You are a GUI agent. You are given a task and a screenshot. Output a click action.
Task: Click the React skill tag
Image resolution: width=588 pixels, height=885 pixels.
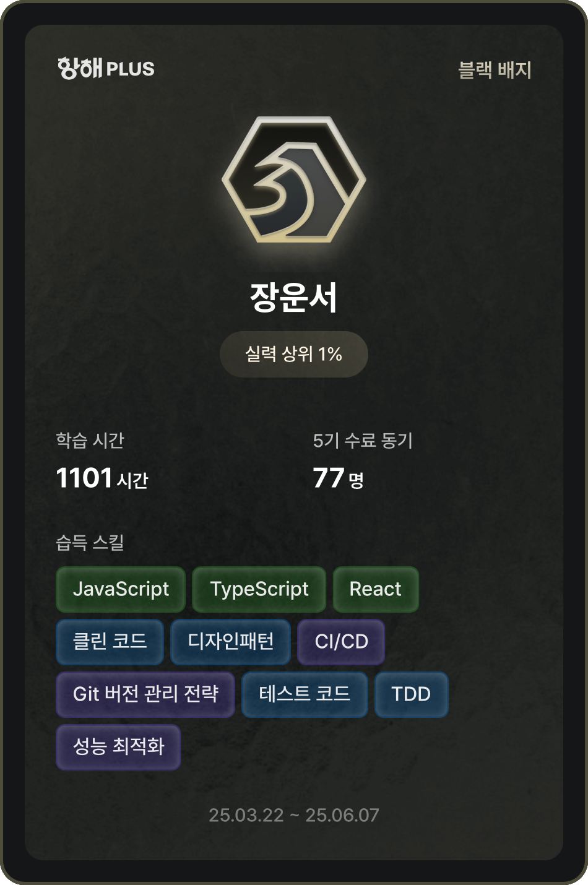(376, 589)
